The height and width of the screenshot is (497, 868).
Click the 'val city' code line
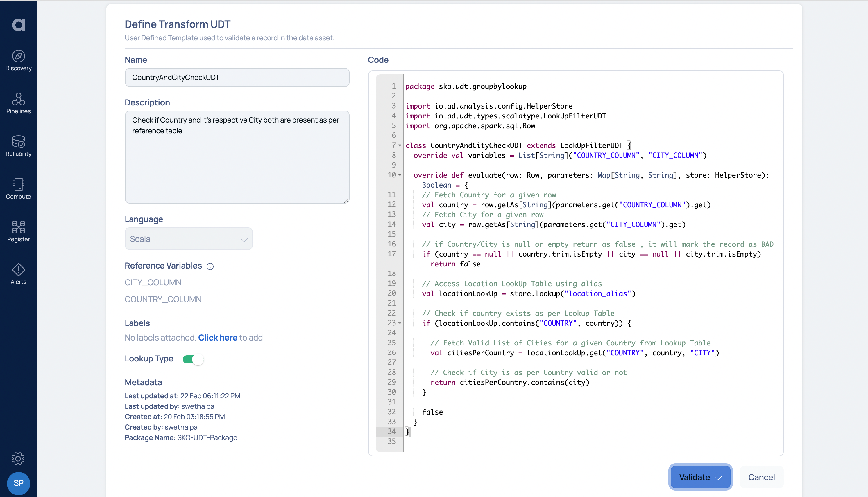(554, 225)
